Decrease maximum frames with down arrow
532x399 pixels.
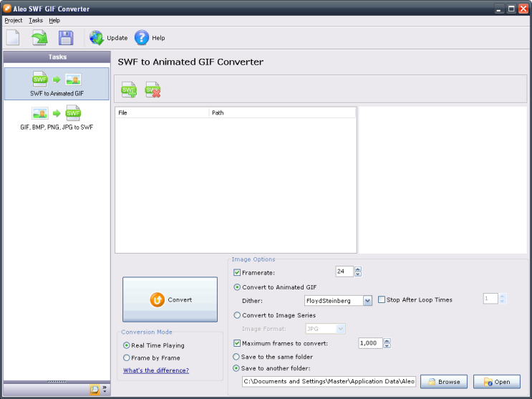pyautogui.click(x=387, y=346)
